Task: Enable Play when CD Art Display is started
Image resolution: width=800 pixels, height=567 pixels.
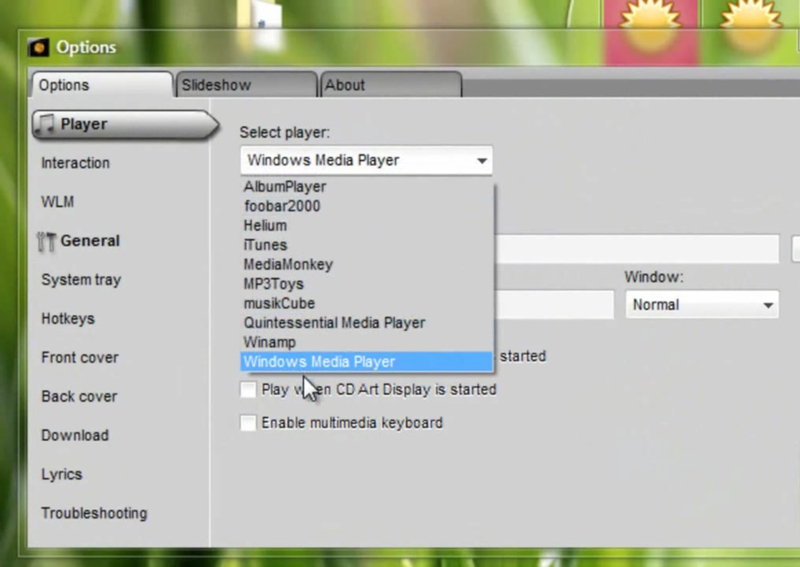Action: pos(248,390)
